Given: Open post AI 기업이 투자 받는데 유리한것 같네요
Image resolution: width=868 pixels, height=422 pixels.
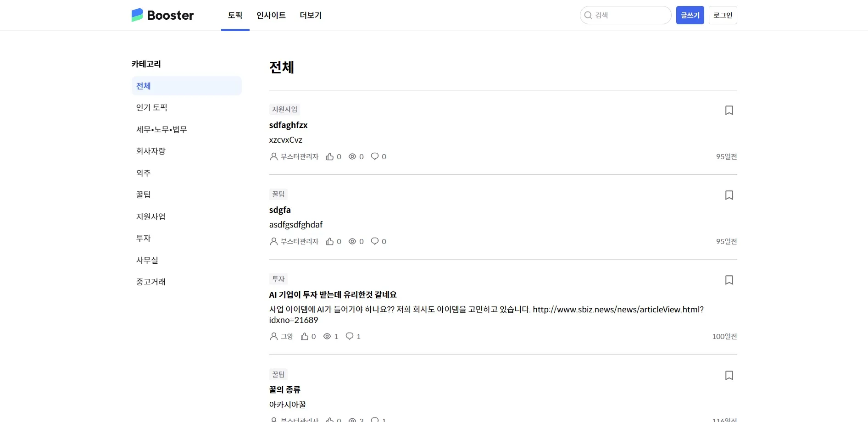Looking at the screenshot, I should coord(333,294).
